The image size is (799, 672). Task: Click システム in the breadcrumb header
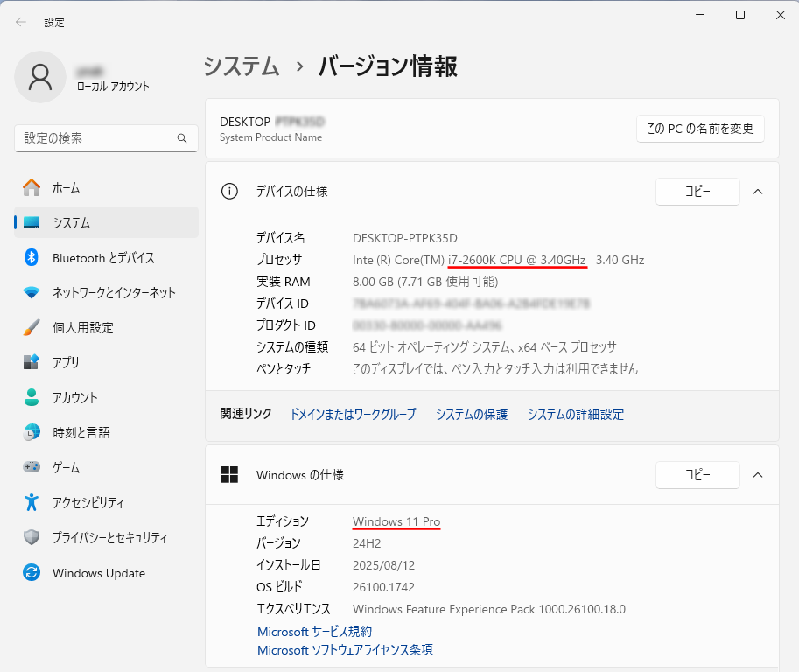[x=242, y=66]
